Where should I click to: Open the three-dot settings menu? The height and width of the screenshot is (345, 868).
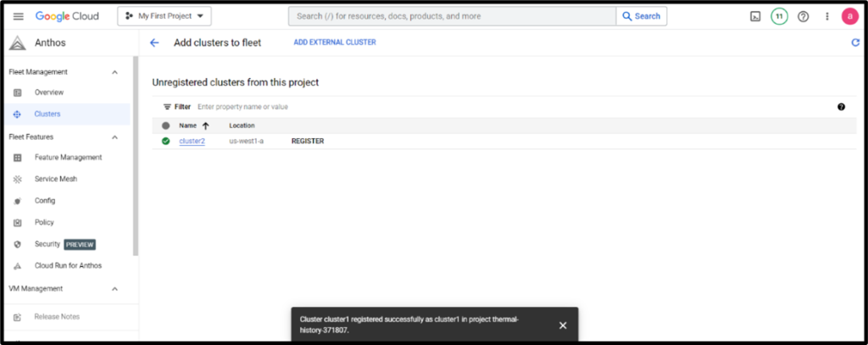(x=827, y=16)
